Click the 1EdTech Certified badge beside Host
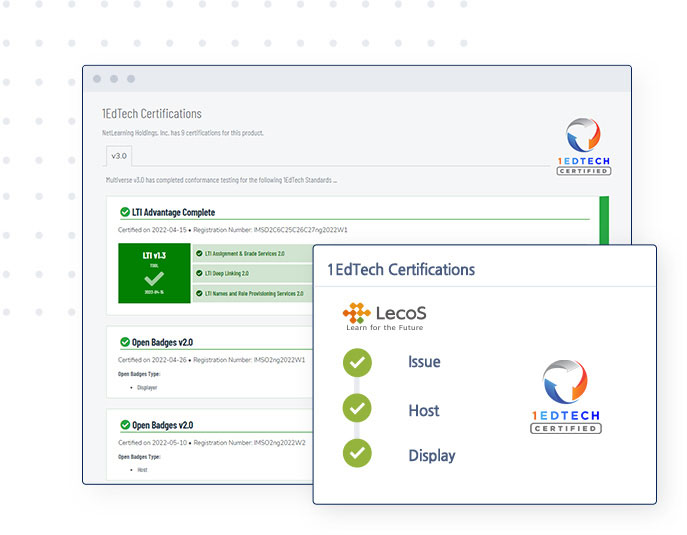Screen dimensions: 687x535 pos(565,396)
